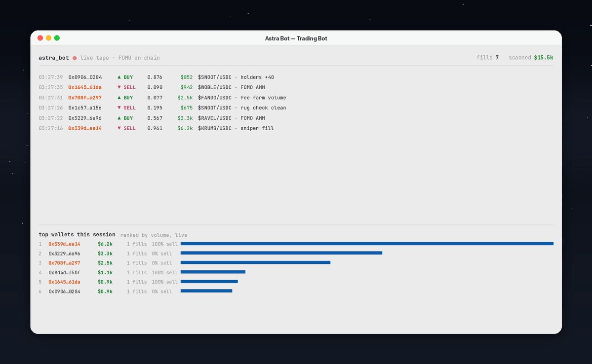Click the "live tape" label
592x364 pixels.
(x=94, y=58)
